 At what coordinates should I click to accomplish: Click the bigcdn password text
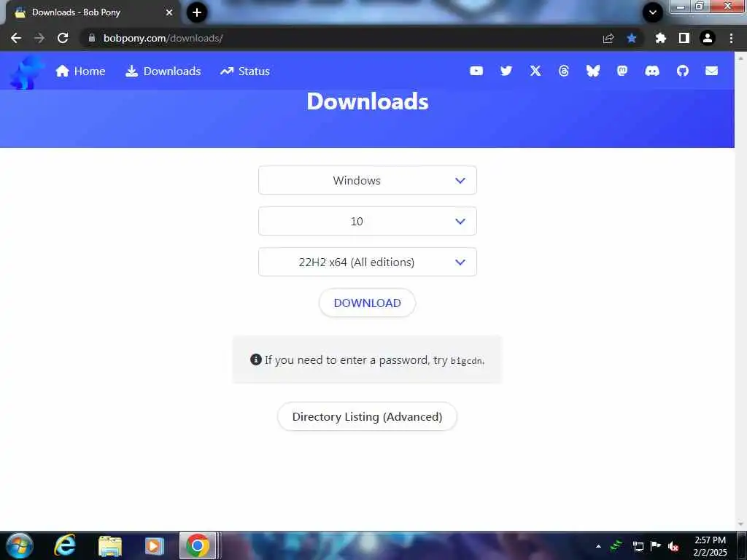point(466,361)
